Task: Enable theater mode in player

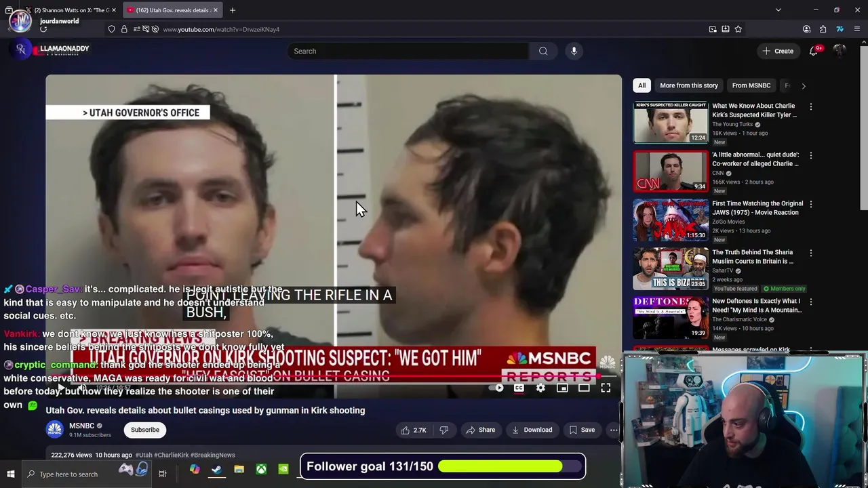Action: coord(584,388)
